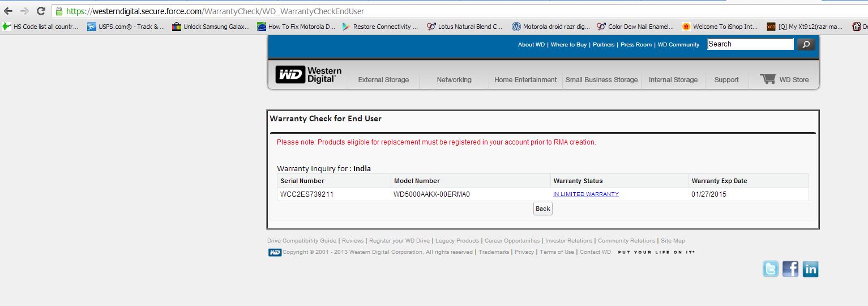Open the LinkedIn social icon
Viewport: 868px width, 306px height.
point(810,269)
